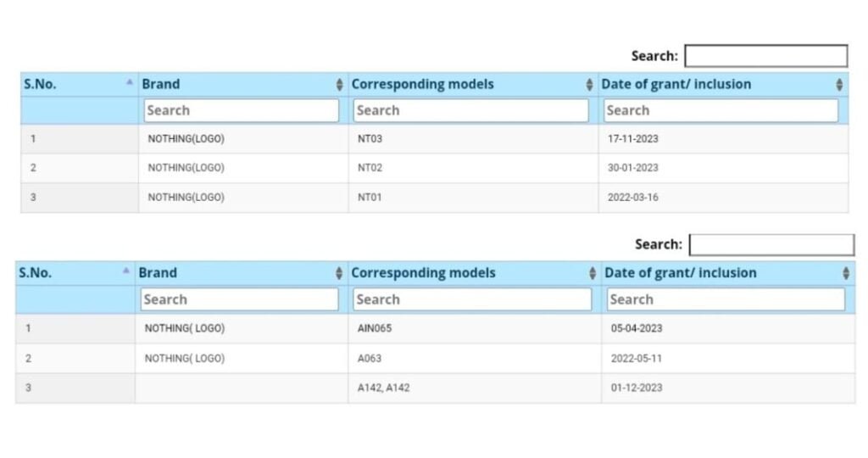Image resolution: width=868 pixels, height=458 pixels.
Task: Click upper table Brand header text
Action: click(160, 84)
